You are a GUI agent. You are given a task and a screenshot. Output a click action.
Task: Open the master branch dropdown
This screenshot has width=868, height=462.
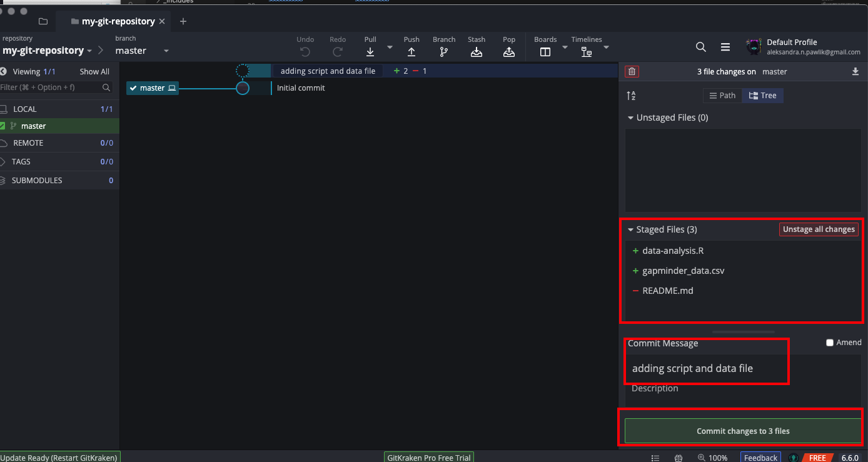pyautogui.click(x=143, y=51)
